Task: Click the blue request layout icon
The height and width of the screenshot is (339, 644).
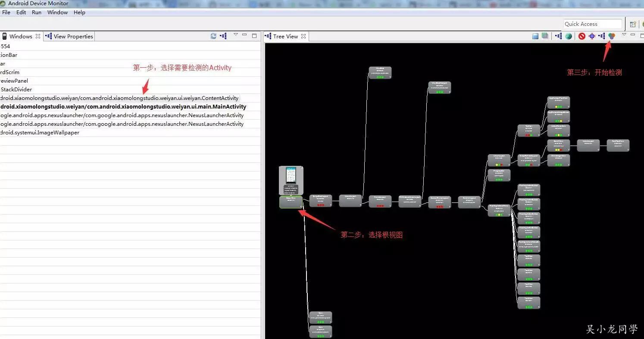Action: pyautogui.click(x=592, y=36)
